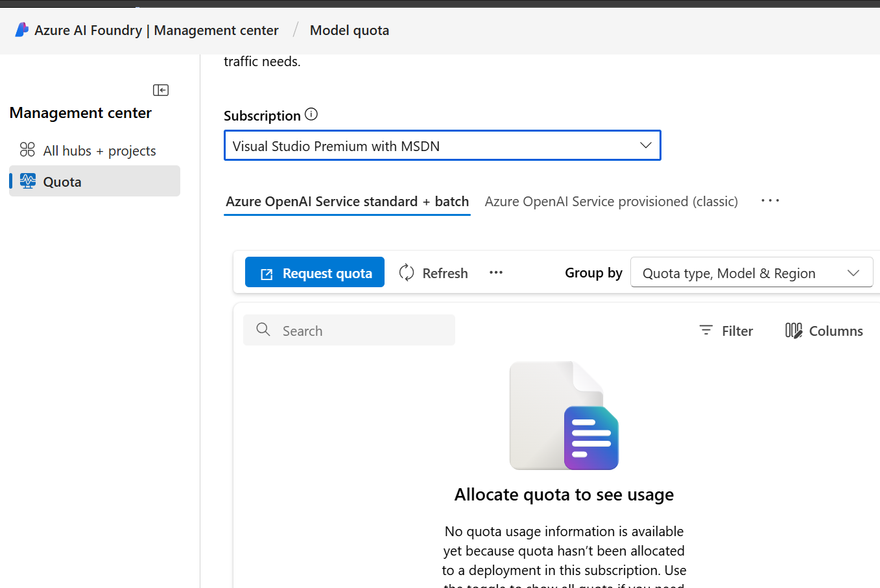
Task: Click the Refresh circular arrows icon
Action: [x=407, y=273]
